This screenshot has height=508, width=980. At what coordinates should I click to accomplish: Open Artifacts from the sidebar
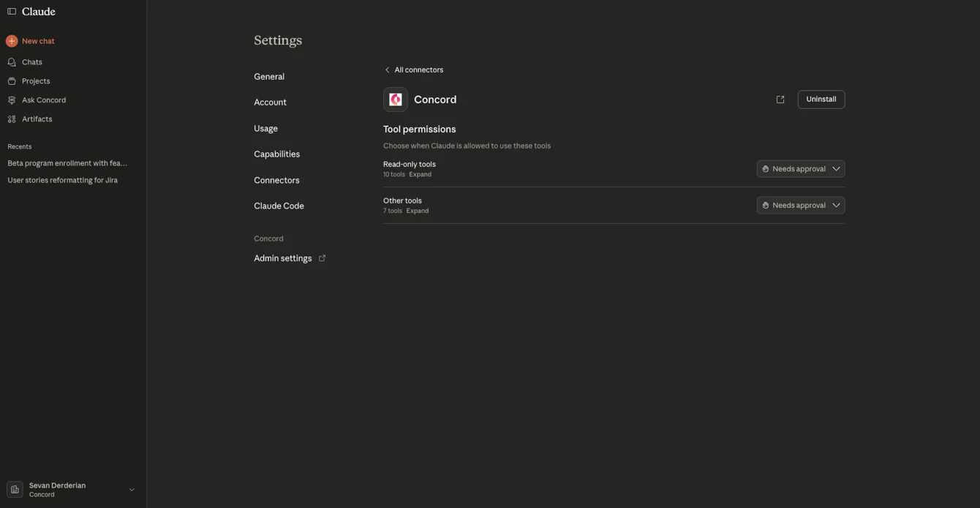[37, 119]
